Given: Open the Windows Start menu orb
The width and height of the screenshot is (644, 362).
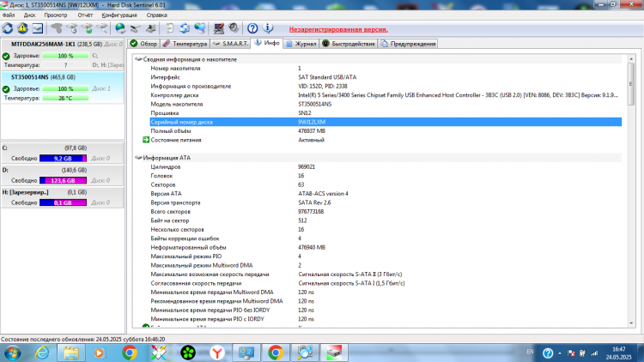Looking at the screenshot, I should point(12,353).
